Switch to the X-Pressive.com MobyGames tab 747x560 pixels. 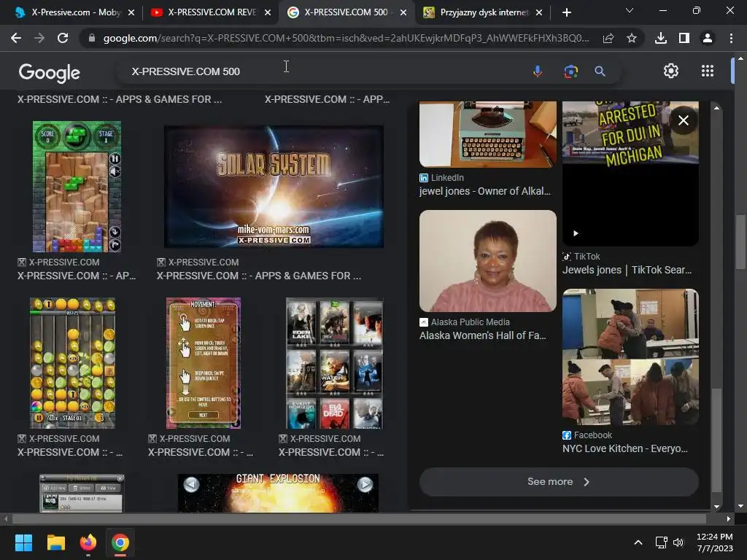pos(68,12)
